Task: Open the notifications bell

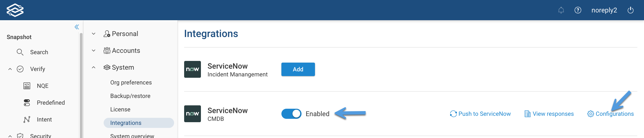Action: tap(561, 10)
